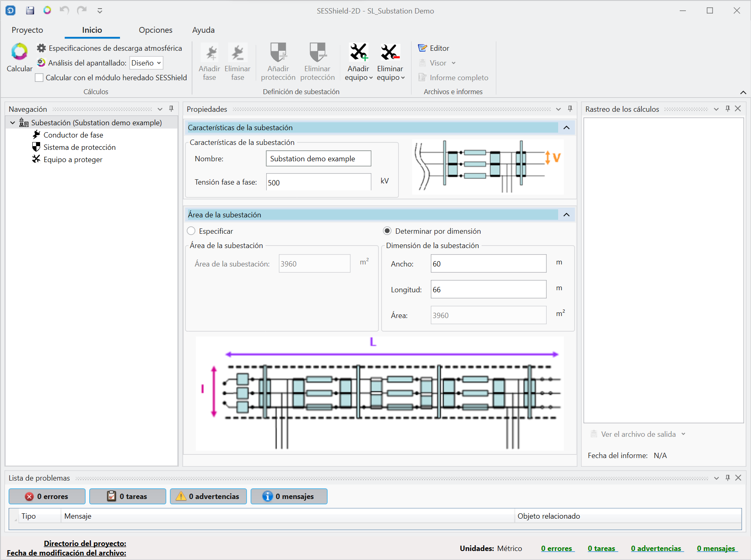Open the Editor tool

coord(434,48)
